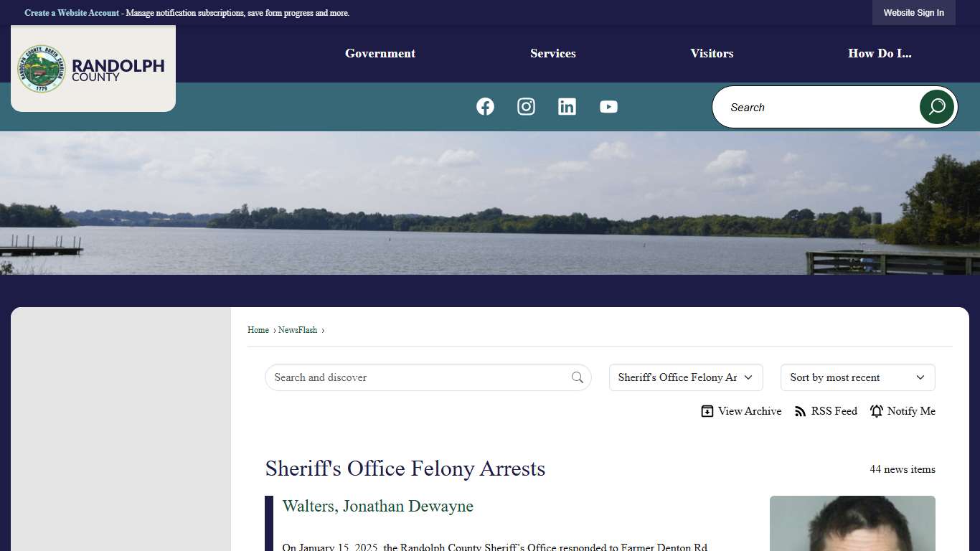Open the LinkedIn social icon

click(567, 107)
